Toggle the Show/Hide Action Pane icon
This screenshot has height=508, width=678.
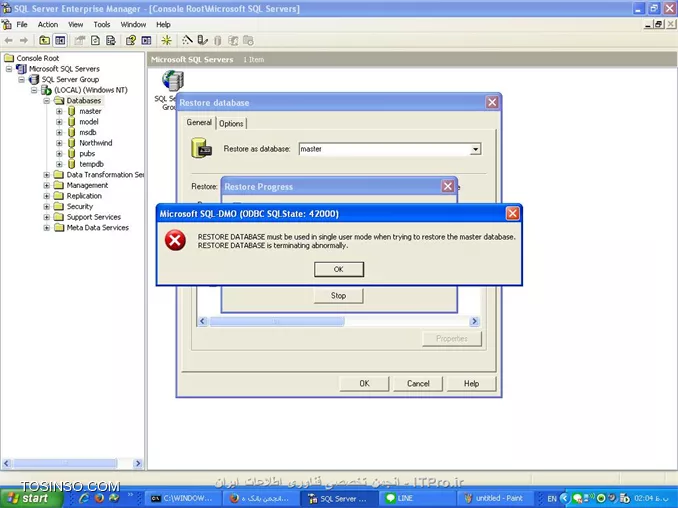(146, 41)
